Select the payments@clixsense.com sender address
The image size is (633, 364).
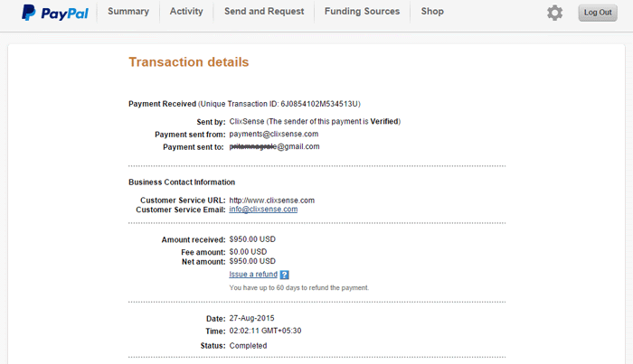274,134
